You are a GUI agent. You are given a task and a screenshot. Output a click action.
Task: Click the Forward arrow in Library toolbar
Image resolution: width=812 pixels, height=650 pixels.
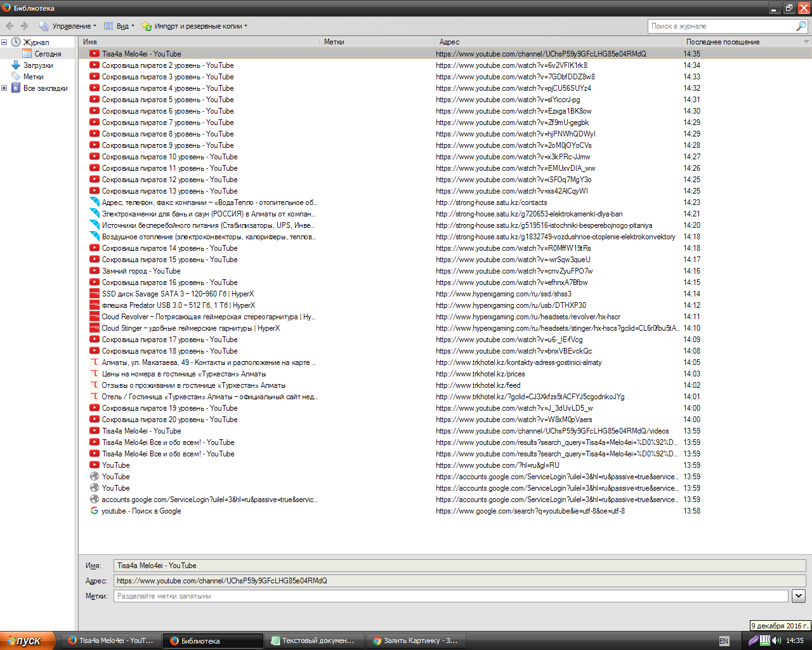[25, 26]
